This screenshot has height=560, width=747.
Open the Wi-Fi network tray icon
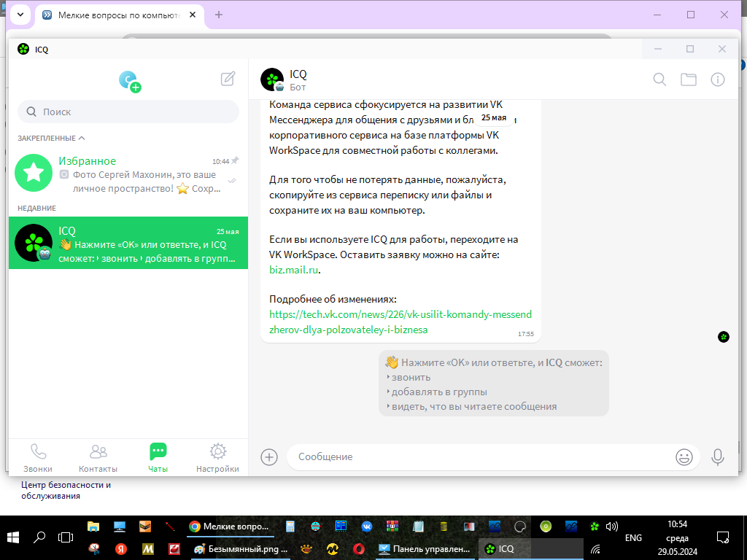point(595,550)
